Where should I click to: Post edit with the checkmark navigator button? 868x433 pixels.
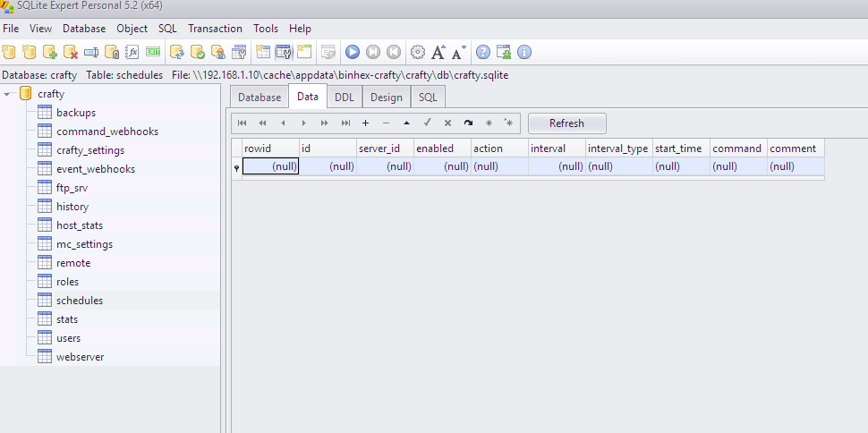point(428,123)
